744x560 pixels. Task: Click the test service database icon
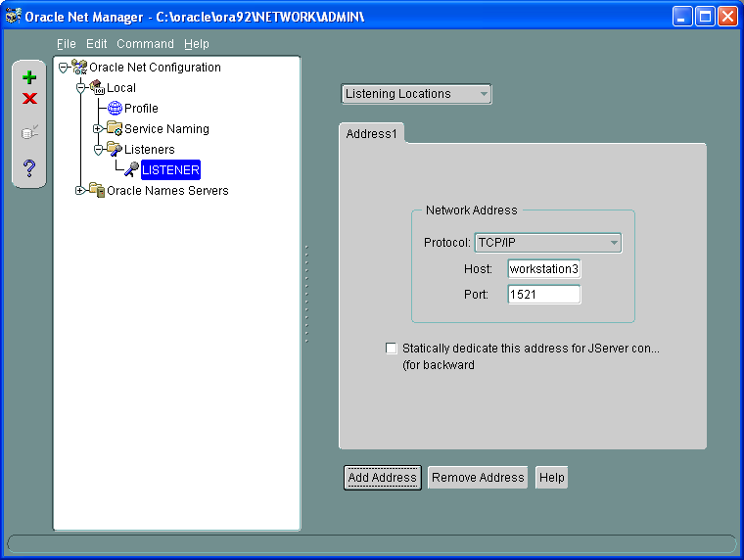click(29, 132)
